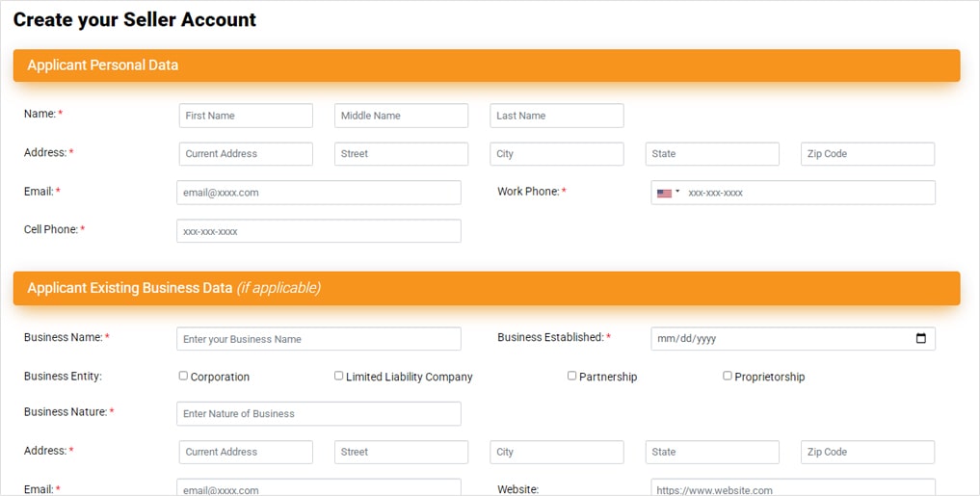
Task: Select Current Address field under Applicant Personal Data
Action: pos(246,154)
